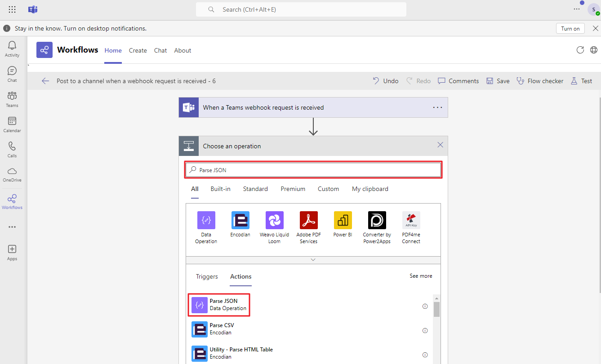Save the flow
601x364 pixels.
point(498,81)
